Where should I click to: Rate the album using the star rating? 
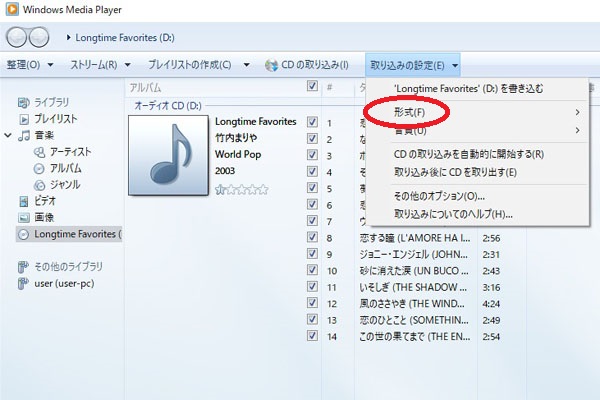pyautogui.click(x=242, y=188)
